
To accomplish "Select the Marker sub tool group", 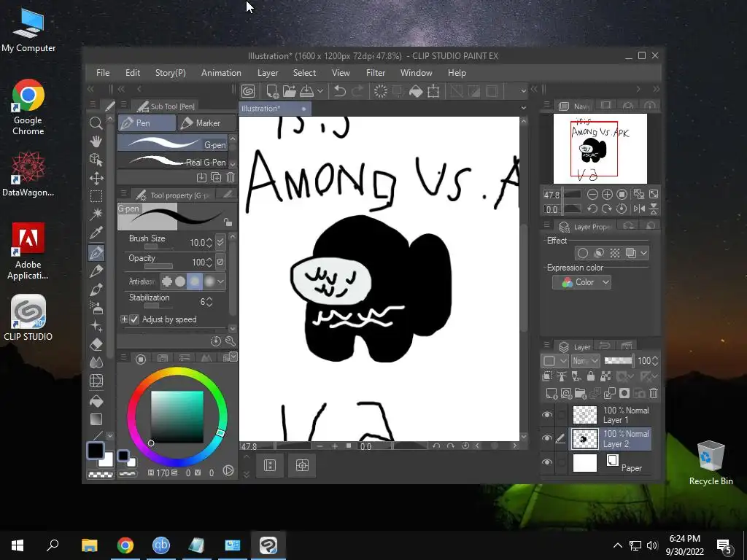I will tap(206, 122).
